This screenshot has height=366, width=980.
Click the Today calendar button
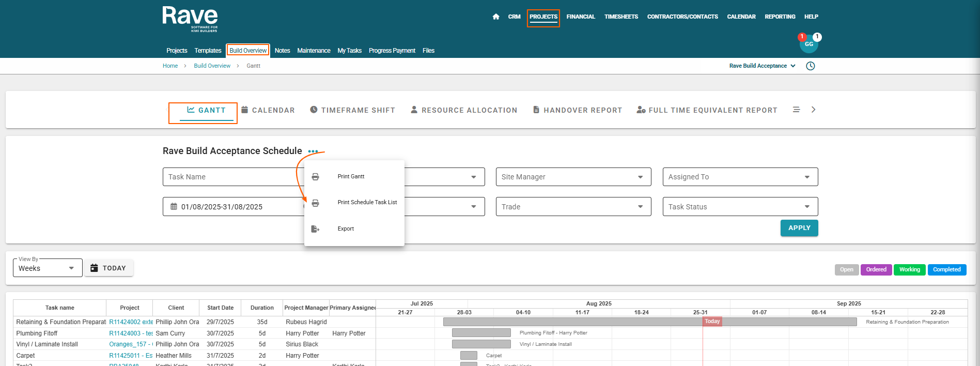coord(108,268)
